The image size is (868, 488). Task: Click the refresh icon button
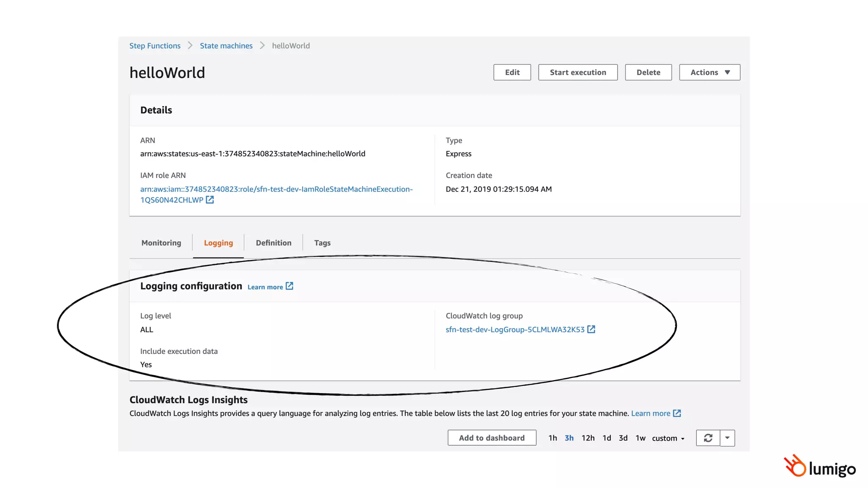[x=708, y=438]
